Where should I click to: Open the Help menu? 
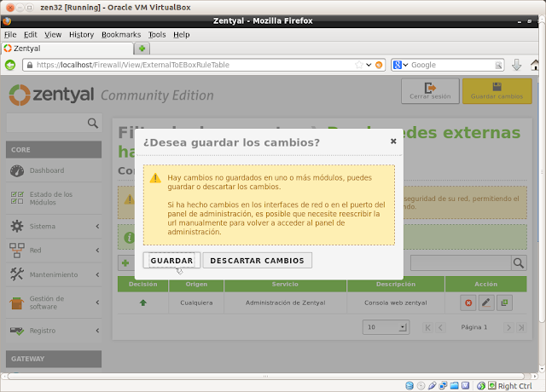tap(182, 35)
